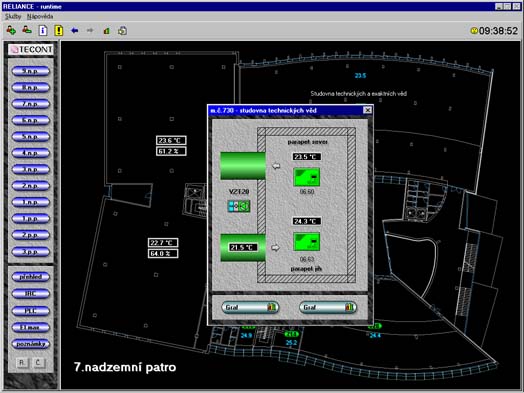Toggle the small R button in sidebar
Screen dimensions: 524x393
click(x=22, y=363)
